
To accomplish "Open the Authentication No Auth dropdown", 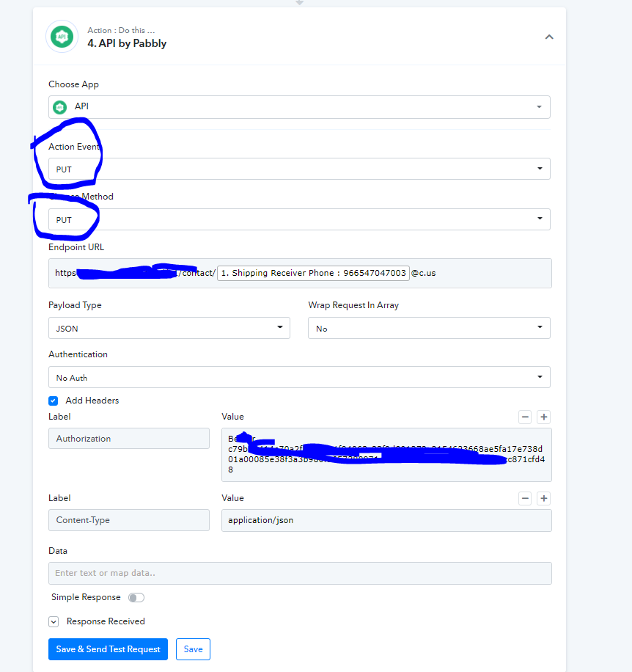I will pos(299,377).
